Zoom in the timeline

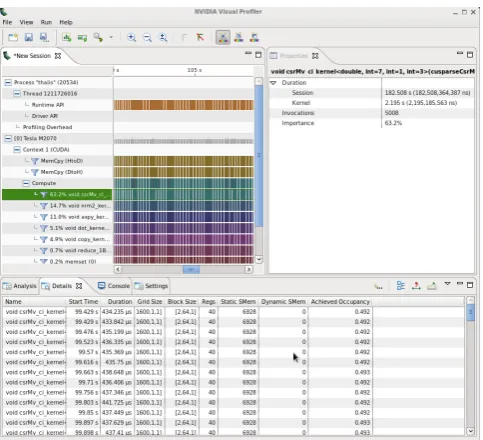[x=132, y=37]
